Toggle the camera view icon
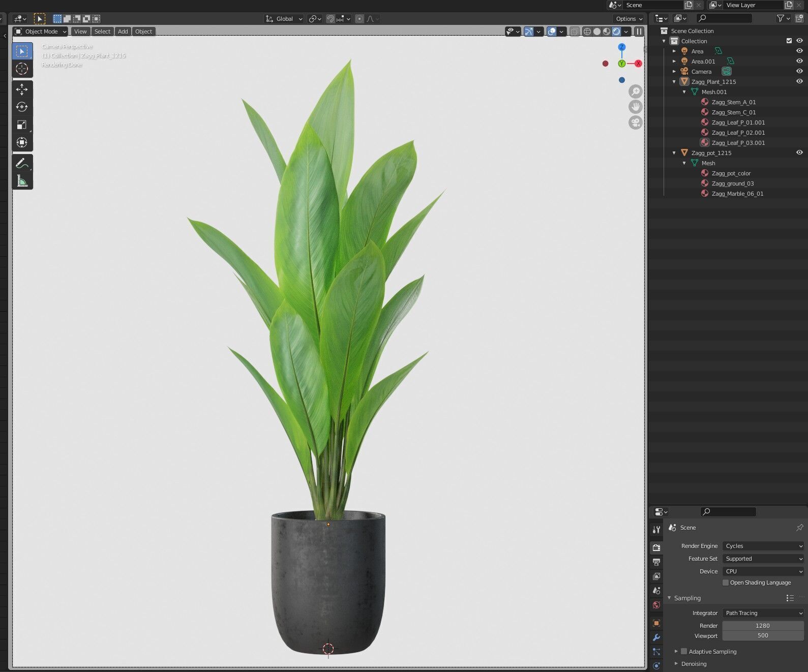Image resolution: width=808 pixels, height=672 pixels. click(x=636, y=123)
